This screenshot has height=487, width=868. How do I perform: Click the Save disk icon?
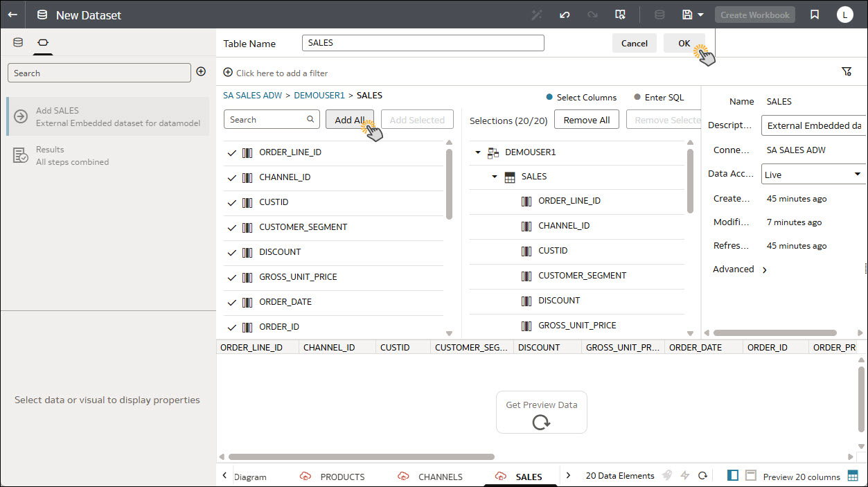[687, 15]
